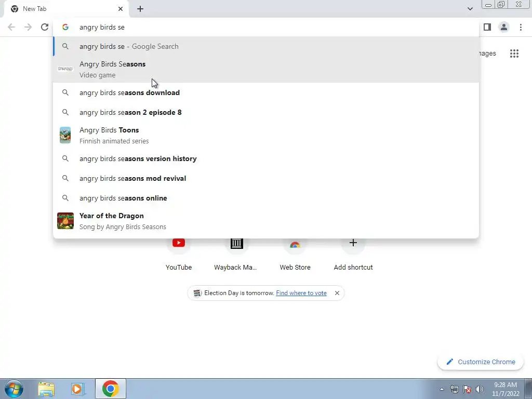Select 'angry birds se - Google Search' suggestion

[266, 46]
